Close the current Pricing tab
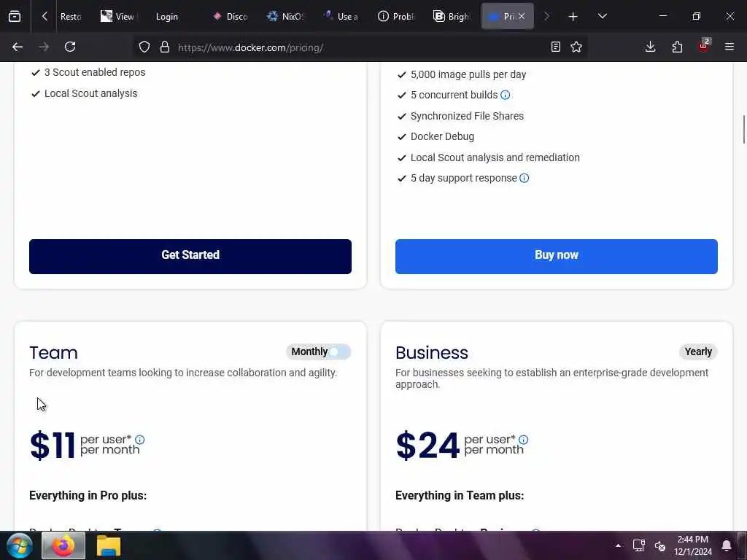The height and width of the screenshot is (560, 747). (521, 16)
